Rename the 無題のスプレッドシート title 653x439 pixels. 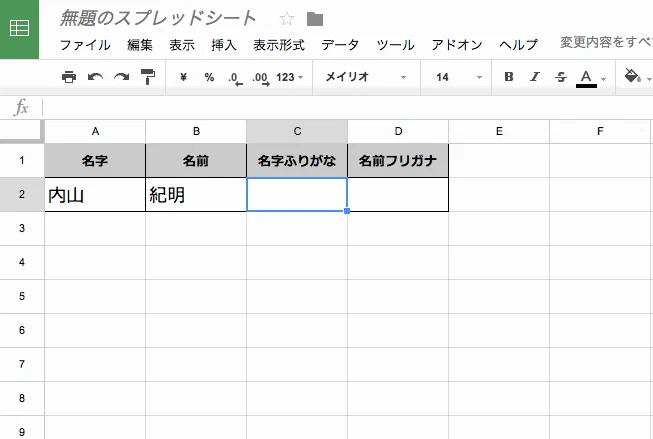(x=158, y=18)
